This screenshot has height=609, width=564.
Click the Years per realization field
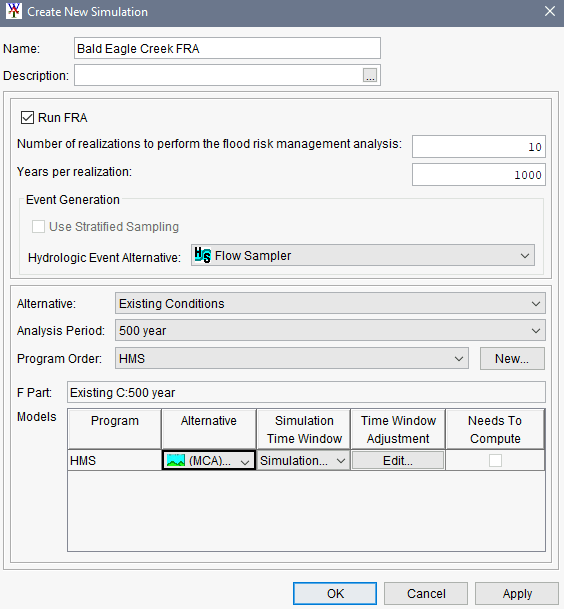click(479, 175)
